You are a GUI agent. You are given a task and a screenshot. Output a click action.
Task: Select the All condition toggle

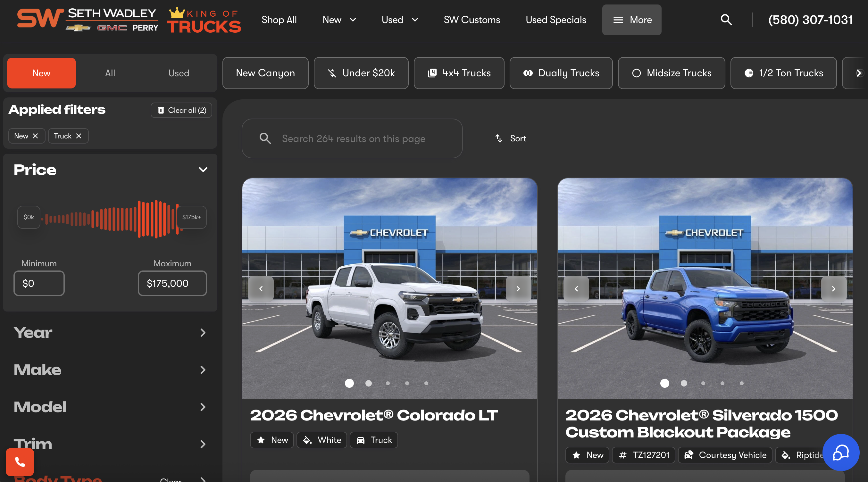[x=110, y=73]
